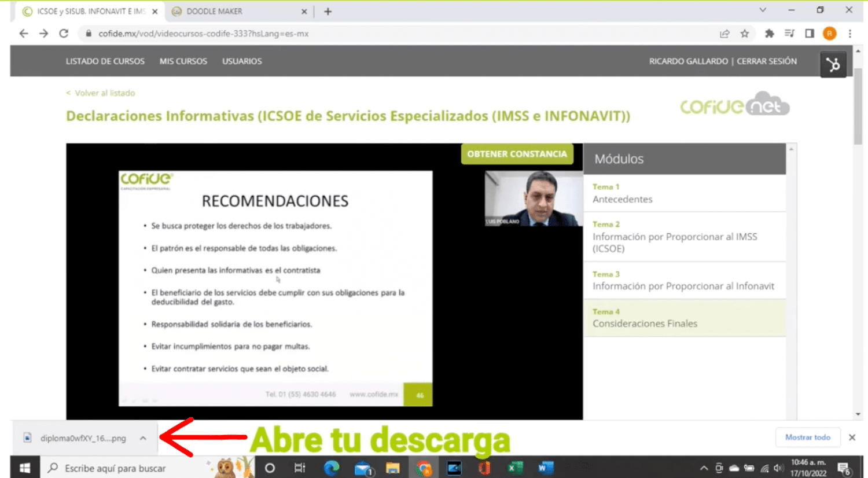The height and width of the screenshot is (478, 868).
Task: Open the instructor webcam video thumbnail
Action: click(x=533, y=197)
